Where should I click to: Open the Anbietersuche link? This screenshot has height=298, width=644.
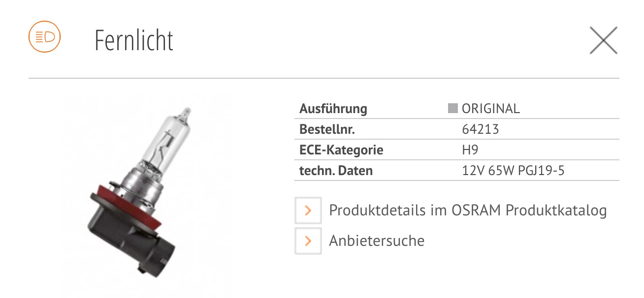click(377, 241)
